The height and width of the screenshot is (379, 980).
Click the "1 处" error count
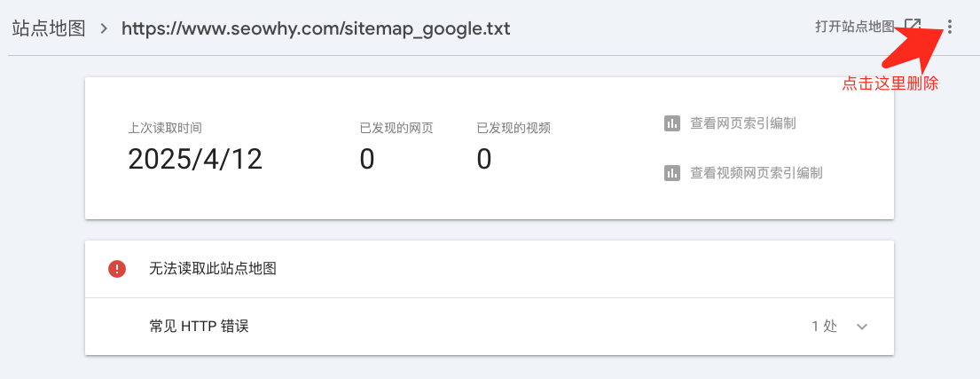click(x=824, y=326)
